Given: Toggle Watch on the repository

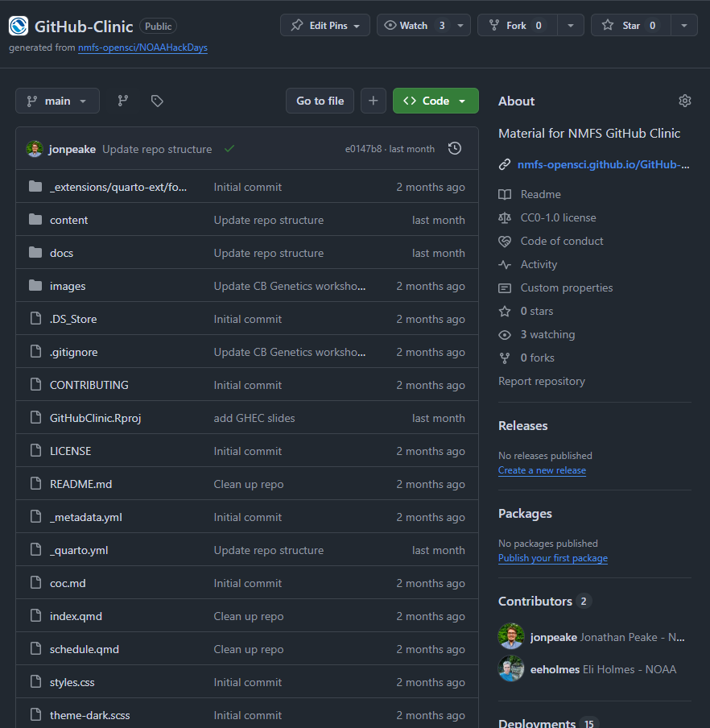Looking at the screenshot, I should pos(415,25).
